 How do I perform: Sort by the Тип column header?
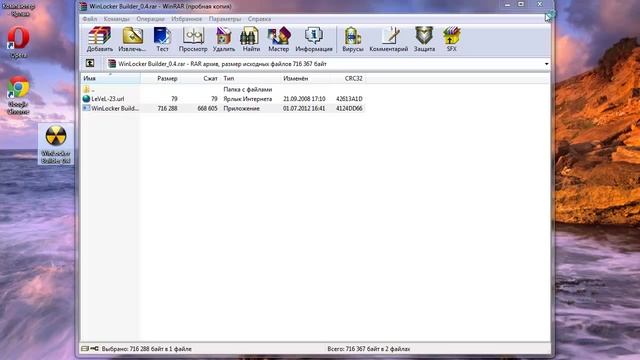(251, 78)
